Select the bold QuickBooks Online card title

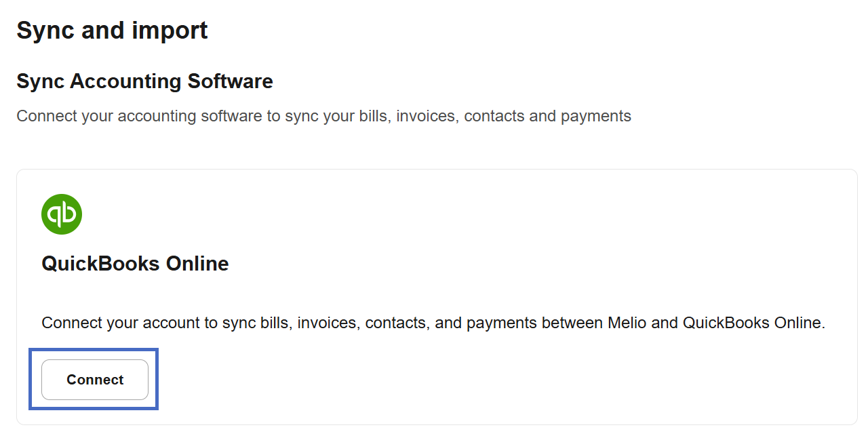coord(135,264)
